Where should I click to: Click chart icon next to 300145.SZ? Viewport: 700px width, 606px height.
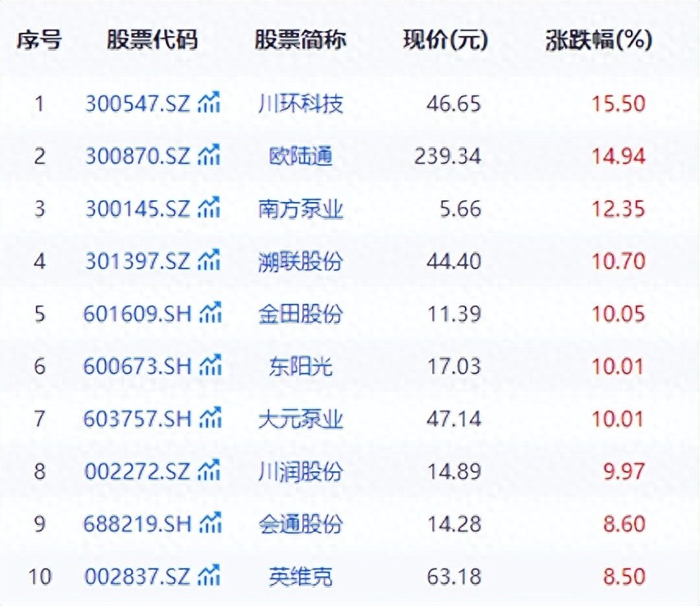[x=210, y=209]
